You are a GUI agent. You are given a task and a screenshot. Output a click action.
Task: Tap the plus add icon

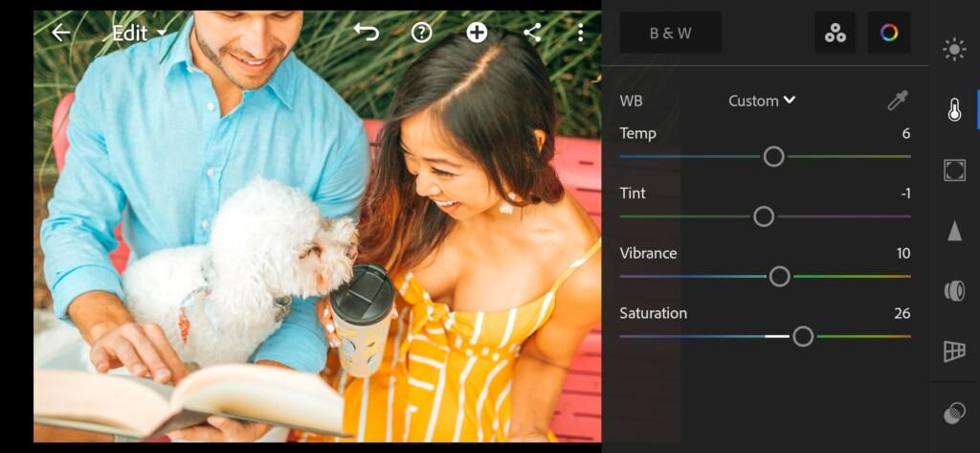pos(477,33)
